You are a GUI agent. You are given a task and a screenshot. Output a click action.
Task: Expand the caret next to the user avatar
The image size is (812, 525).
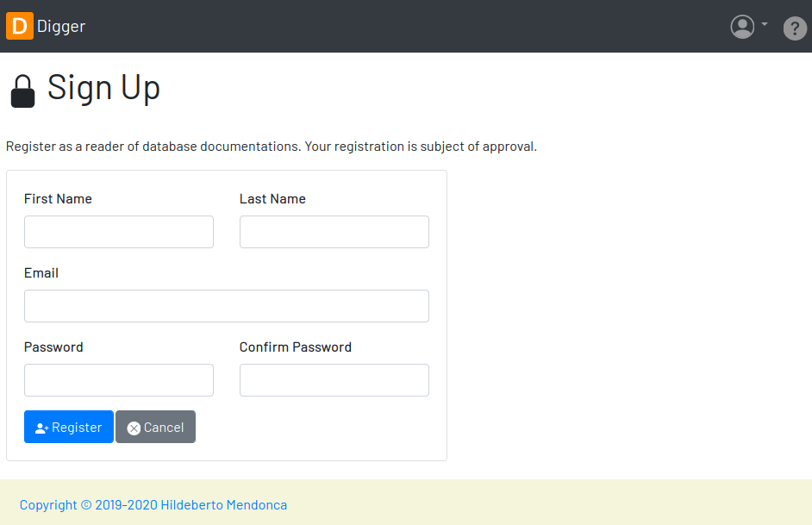coord(765,24)
